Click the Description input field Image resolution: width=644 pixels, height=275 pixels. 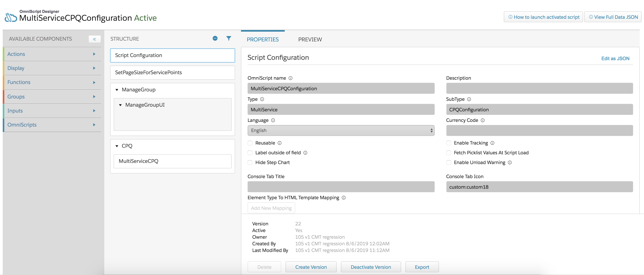(x=540, y=88)
